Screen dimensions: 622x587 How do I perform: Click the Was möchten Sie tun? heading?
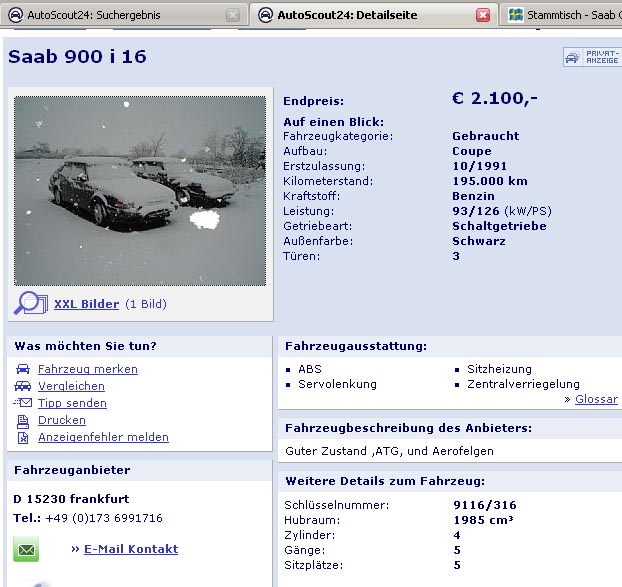point(85,346)
